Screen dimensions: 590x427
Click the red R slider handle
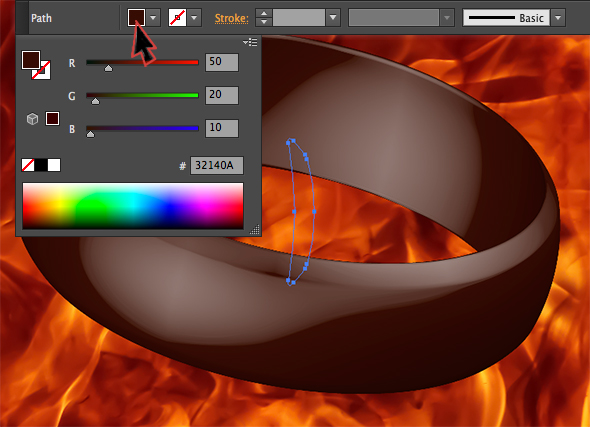tap(108, 68)
